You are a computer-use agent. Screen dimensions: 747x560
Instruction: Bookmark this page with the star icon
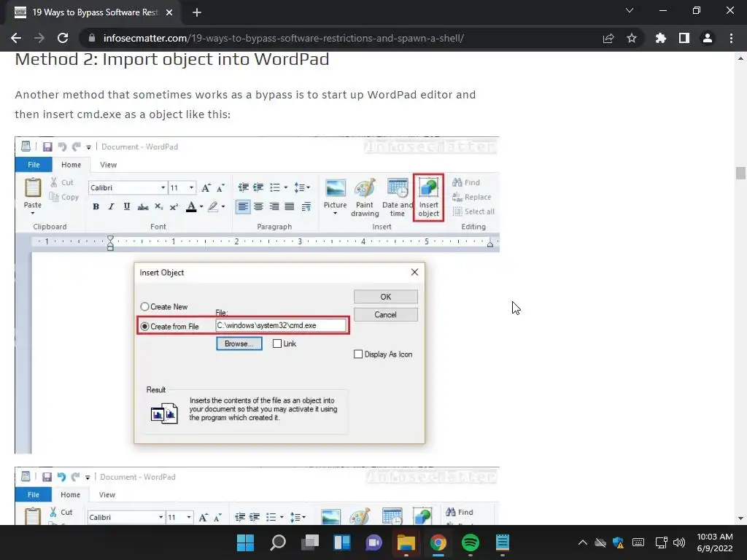coord(631,38)
